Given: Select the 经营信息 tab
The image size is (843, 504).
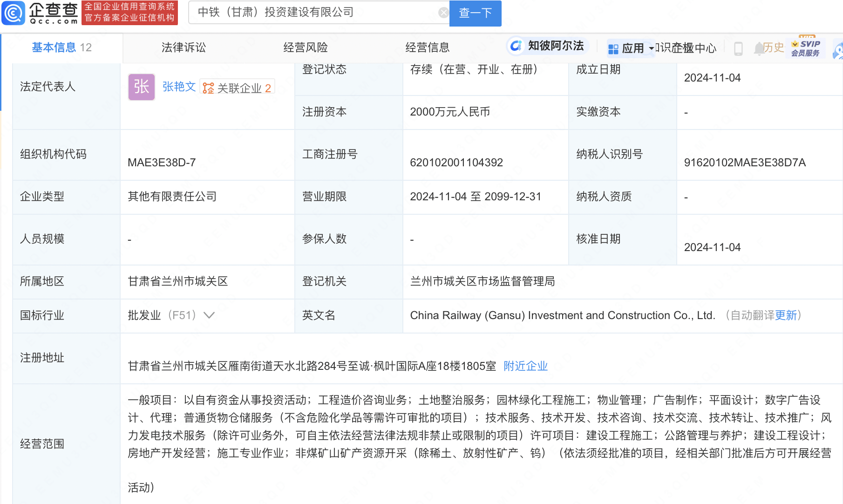Looking at the screenshot, I should [x=428, y=47].
